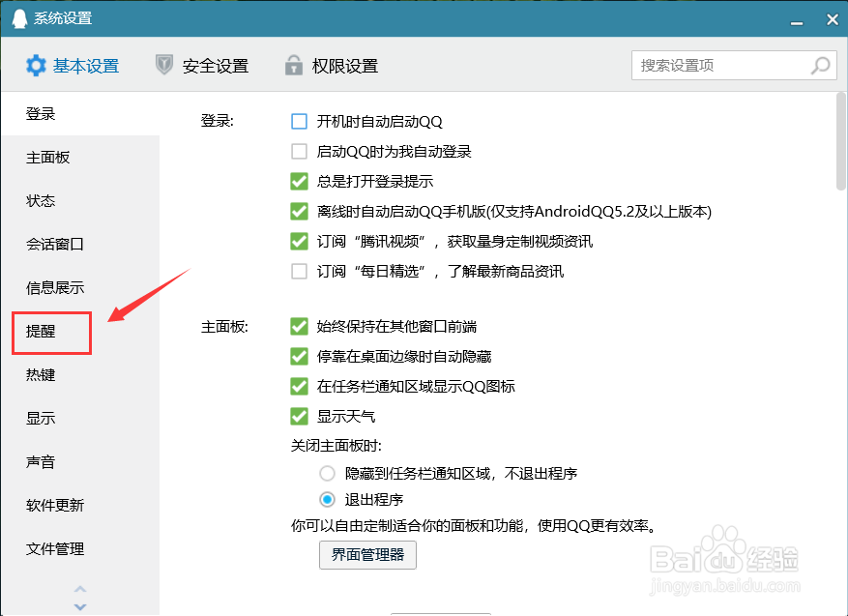Switch to the 权限设置 tab

coord(332,66)
